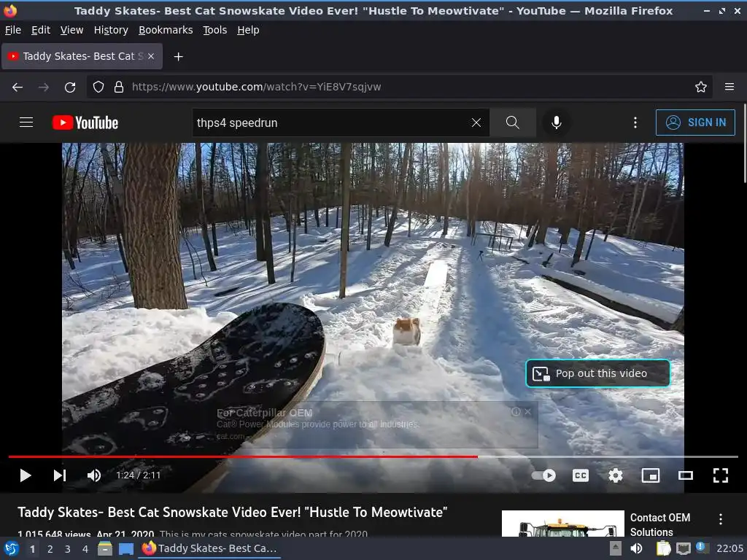Image resolution: width=747 pixels, height=560 pixels.
Task: Close the Taddy Skates tab
Action: coord(151,56)
